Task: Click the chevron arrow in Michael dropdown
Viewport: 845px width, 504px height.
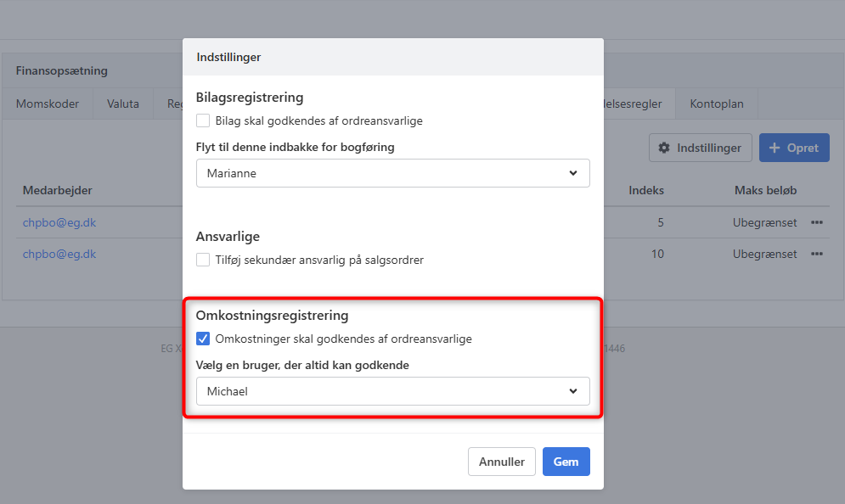Action: pos(573,391)
